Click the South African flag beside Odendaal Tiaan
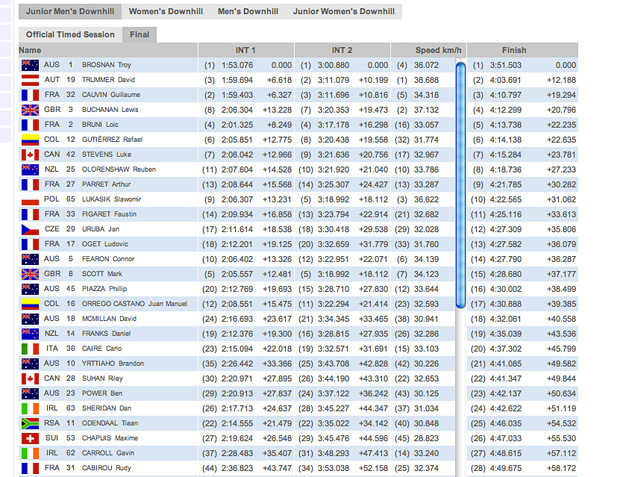 tap(29, 423)
